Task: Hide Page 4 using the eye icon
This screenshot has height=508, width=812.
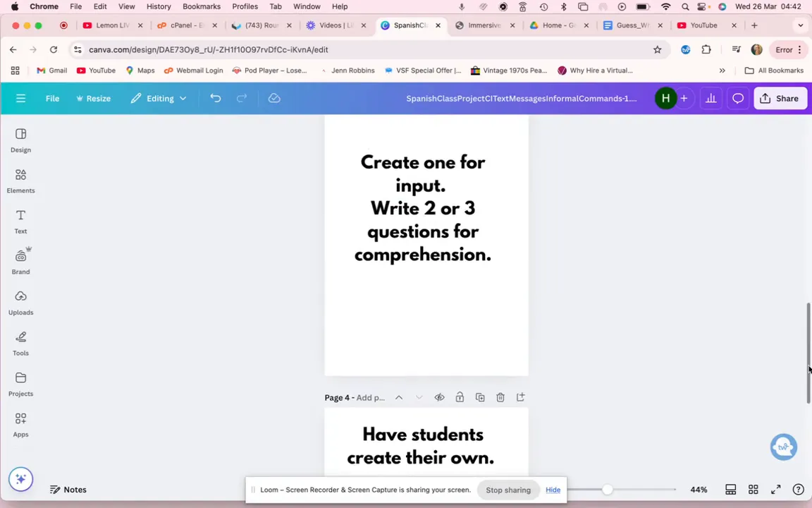Action: click(439, 398)
